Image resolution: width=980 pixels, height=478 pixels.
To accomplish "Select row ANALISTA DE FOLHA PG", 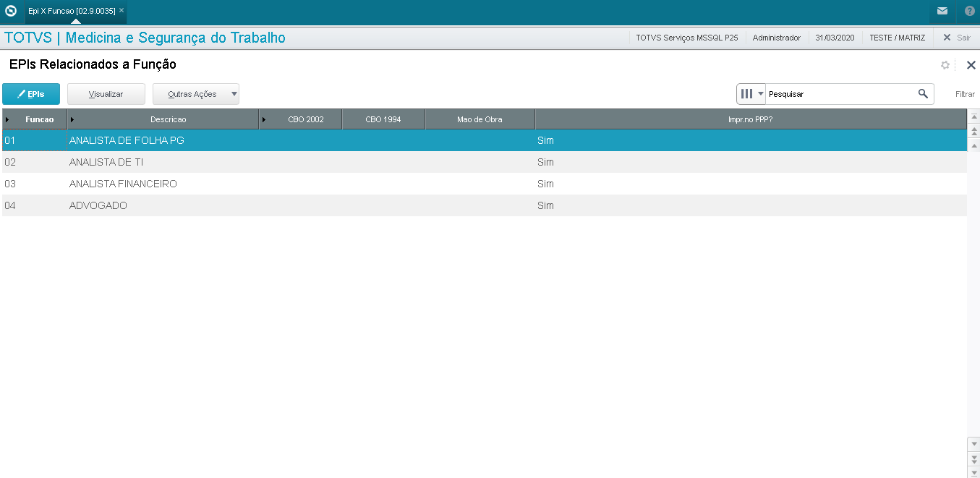I will coord(485,140).
